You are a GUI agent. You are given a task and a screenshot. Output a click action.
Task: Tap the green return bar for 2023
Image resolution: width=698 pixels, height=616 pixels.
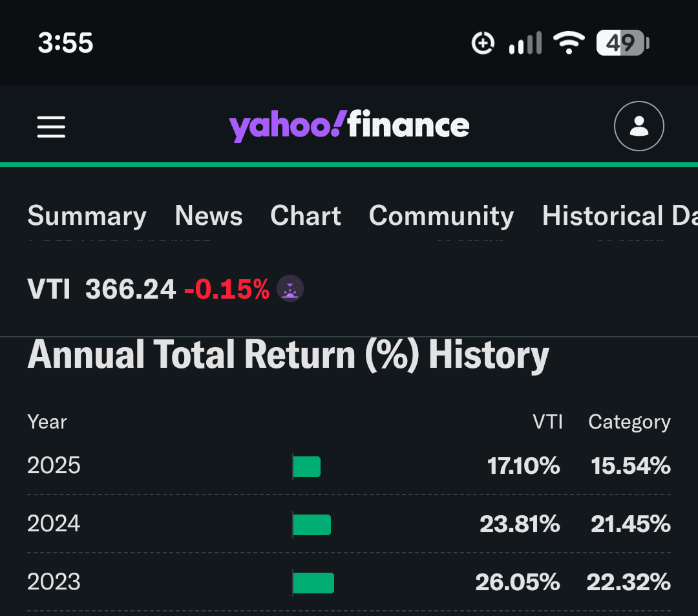[x=313, y=583]
